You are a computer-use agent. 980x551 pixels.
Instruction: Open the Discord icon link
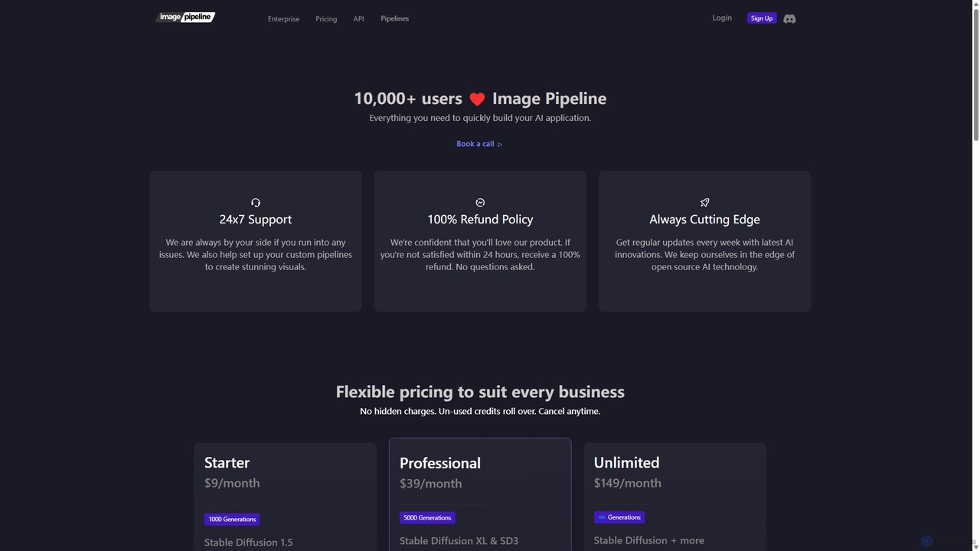789,18
